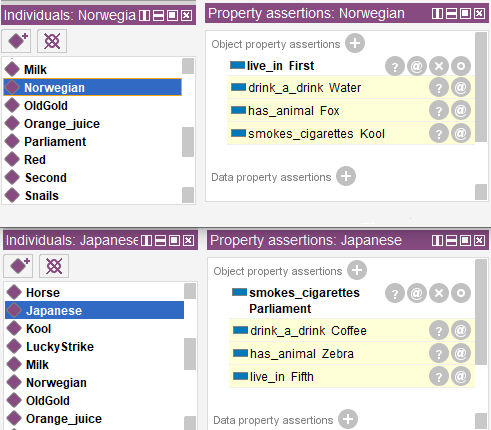Explain inference for drink_a_drink Water
491x430 pixels.
439,88
